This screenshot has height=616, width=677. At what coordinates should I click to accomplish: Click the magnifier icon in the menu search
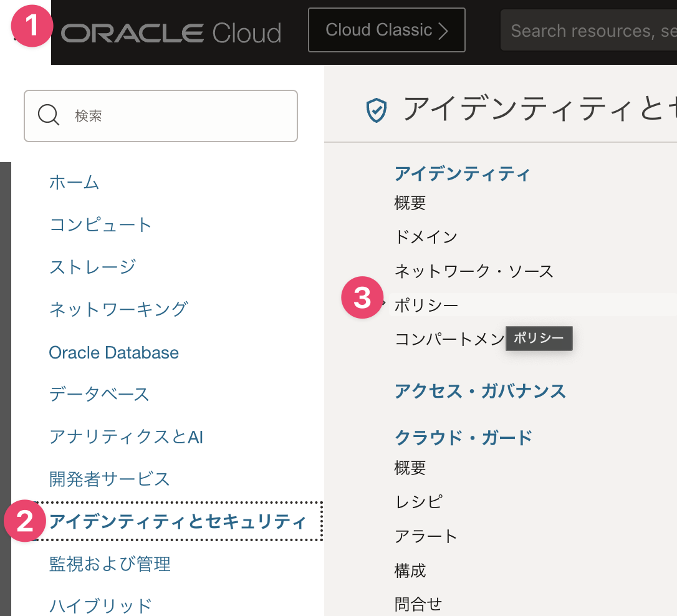(49, 115)
